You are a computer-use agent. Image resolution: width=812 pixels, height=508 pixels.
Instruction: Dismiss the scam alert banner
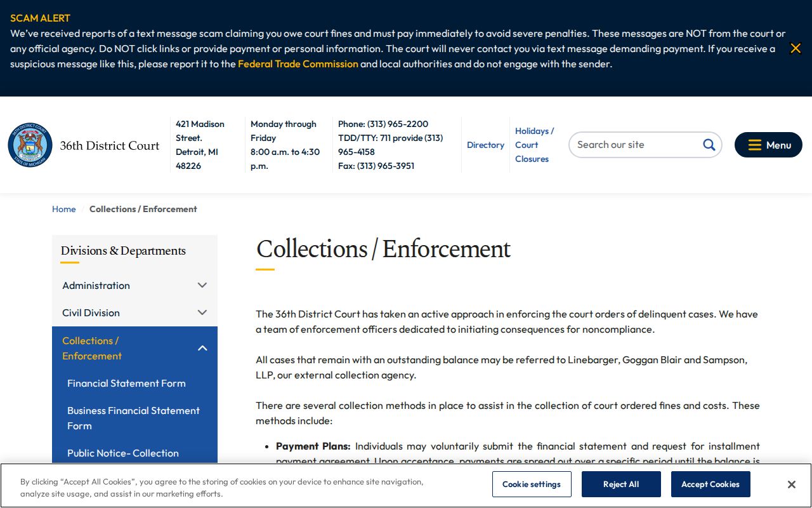796,48
